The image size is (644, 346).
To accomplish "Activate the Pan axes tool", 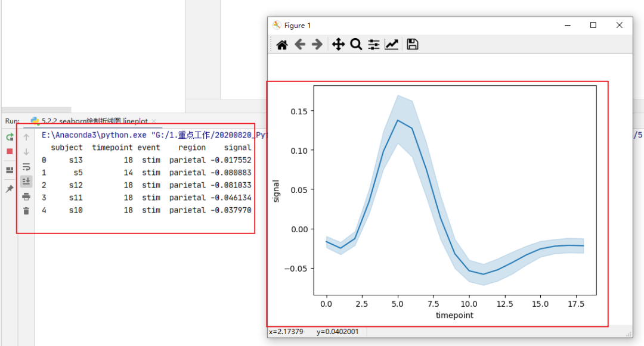I will (x=338, y=44).
